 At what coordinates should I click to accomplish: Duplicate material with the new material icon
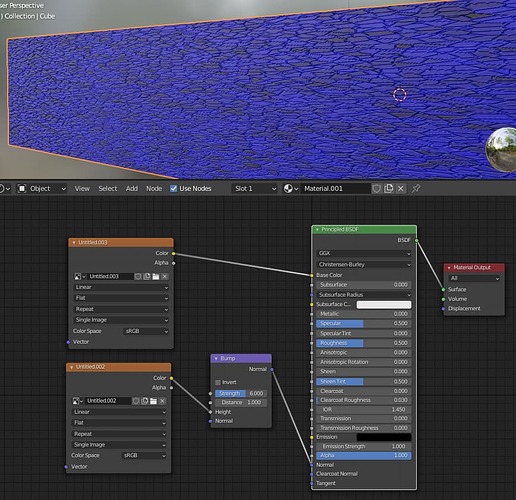(x=389, y=189)
